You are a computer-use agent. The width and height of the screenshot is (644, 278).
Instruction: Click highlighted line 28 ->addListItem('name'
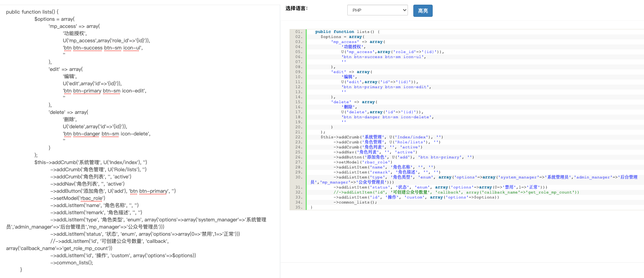[384, 167]
